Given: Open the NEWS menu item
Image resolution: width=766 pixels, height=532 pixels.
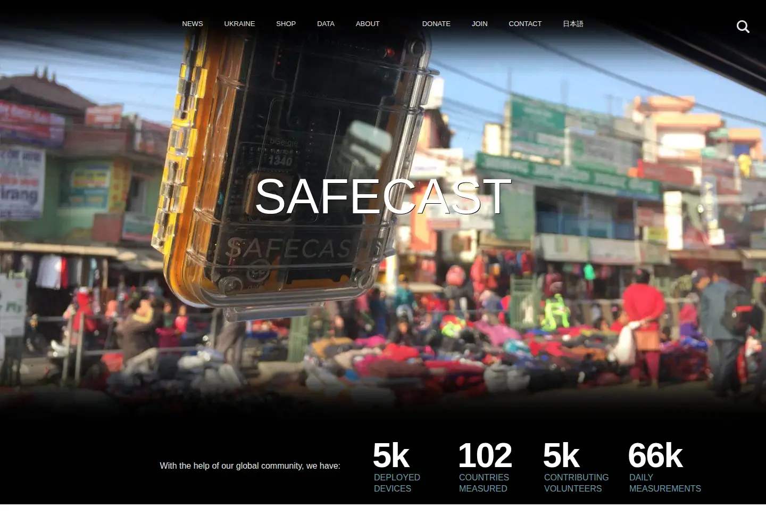Looking at the screenshot, I should (193, 24).
